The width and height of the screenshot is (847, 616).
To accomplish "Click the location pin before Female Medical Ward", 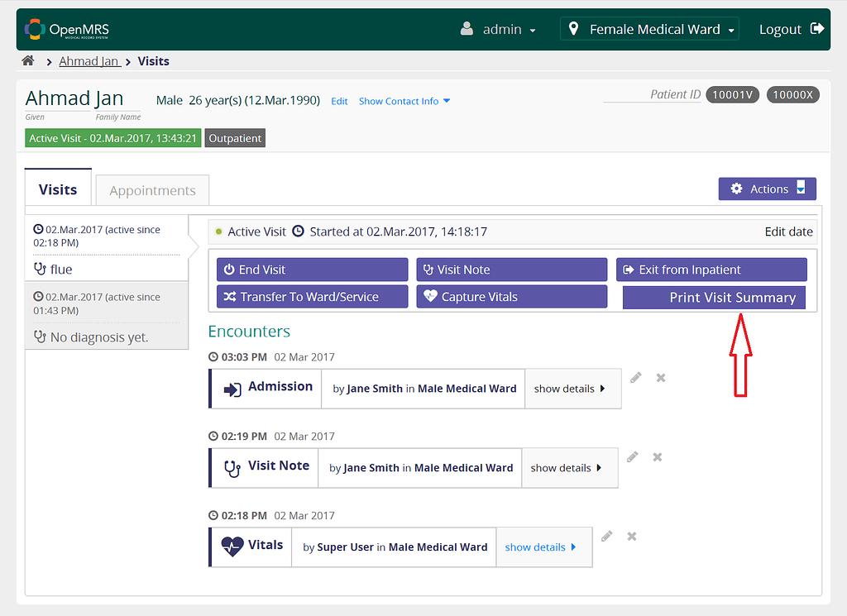I will tap(574, 28).
